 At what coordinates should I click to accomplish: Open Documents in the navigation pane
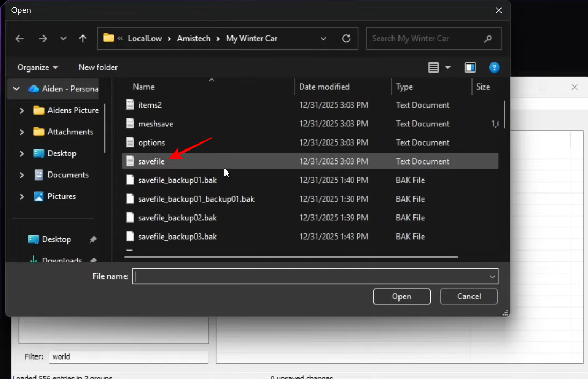pyautogui.click(x=68, y=175)
